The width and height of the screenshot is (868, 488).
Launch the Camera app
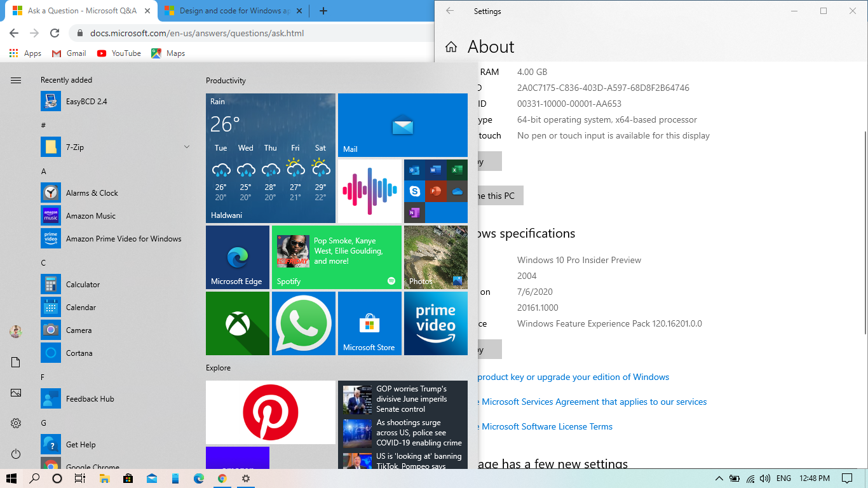116,330
